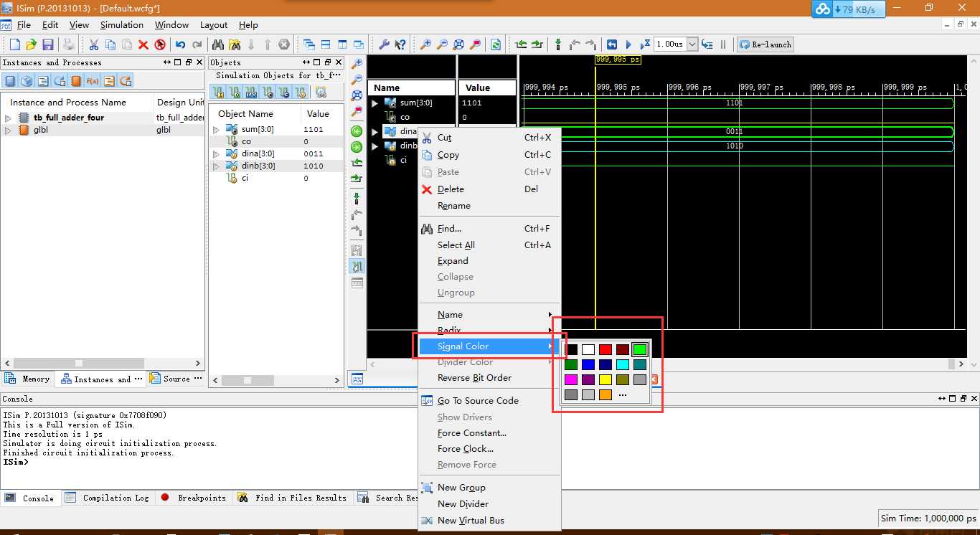Image resolution: width=980 pixels, height=535 pixels.
Task: Choose Copy from the context menu
Action: pyautogui.click(x=489, y=155)
